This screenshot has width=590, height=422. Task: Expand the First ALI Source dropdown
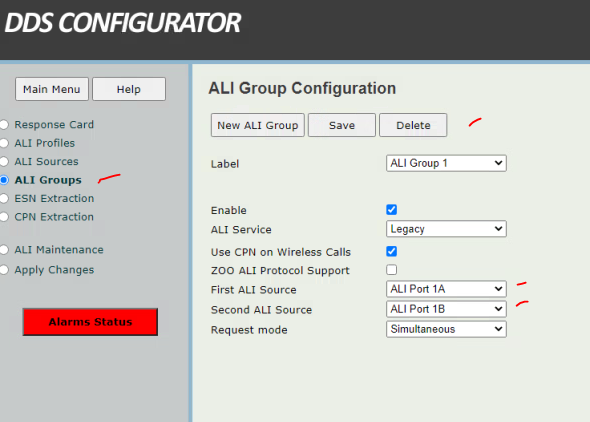point(446,289)
